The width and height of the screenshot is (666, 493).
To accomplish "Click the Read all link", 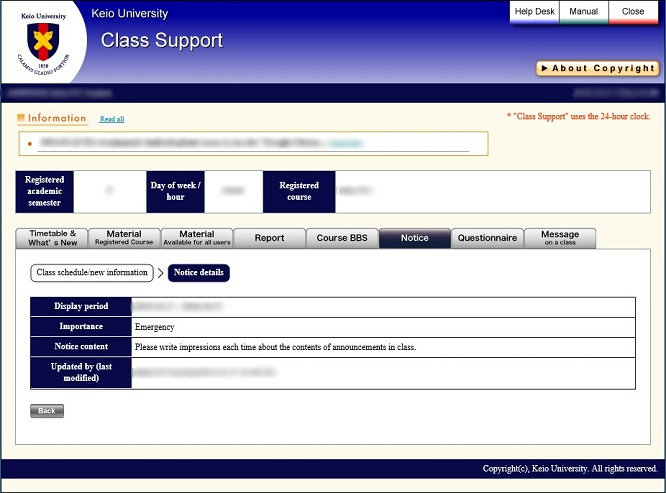I will pyautogui.click(x=112, y=119).
